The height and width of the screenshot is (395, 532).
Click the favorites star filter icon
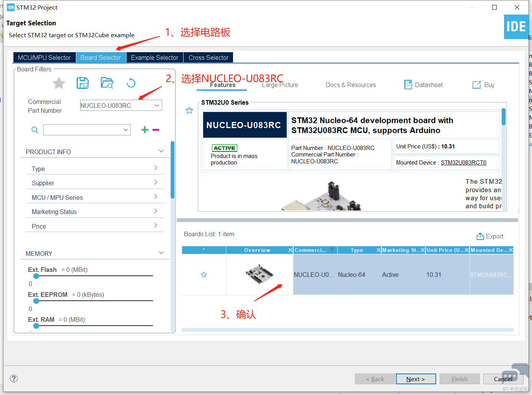[x=59, y=83]
